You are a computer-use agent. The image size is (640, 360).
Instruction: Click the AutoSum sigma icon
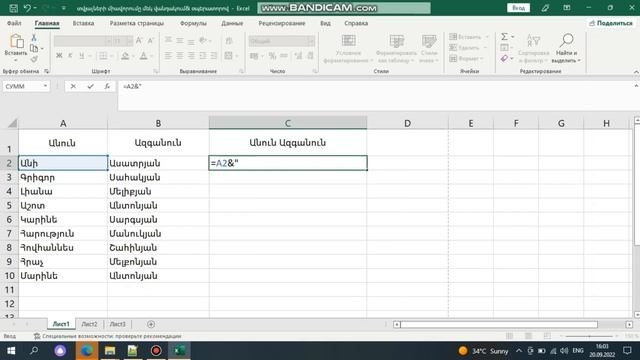click(x=504, y=37)
